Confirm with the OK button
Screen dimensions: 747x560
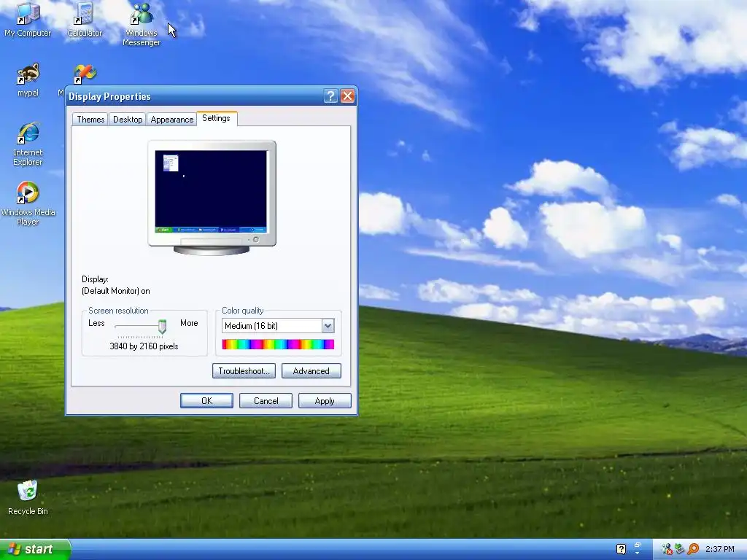click(x=206, y=401)
